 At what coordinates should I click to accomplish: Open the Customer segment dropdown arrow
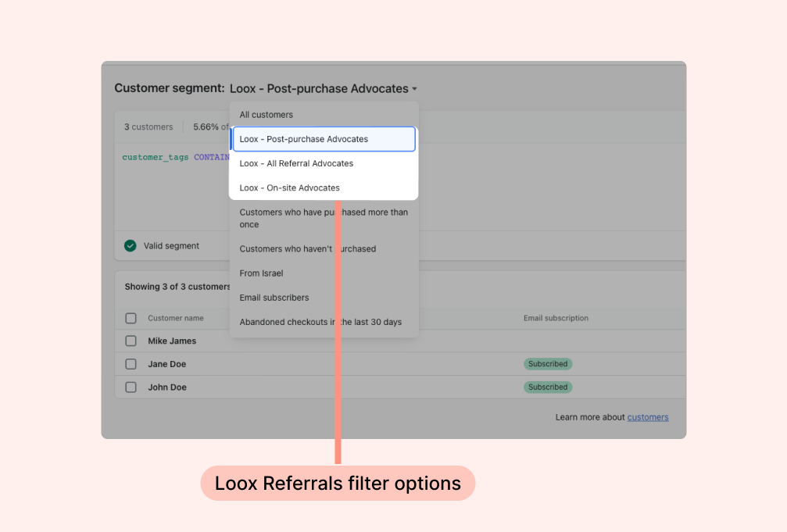(x=414, y=89)
